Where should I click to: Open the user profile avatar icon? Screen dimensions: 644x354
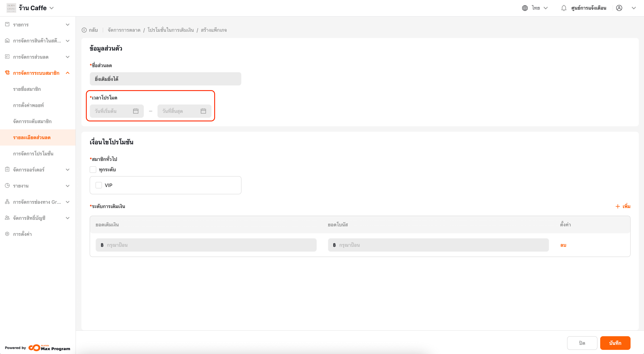pyautogui.click(x=619, y=8)
